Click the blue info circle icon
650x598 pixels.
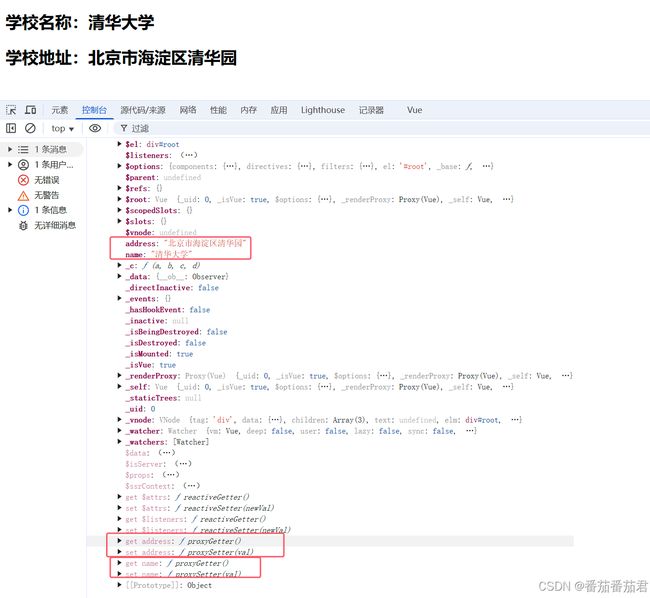pyautogui.click(x=23, y=211)
